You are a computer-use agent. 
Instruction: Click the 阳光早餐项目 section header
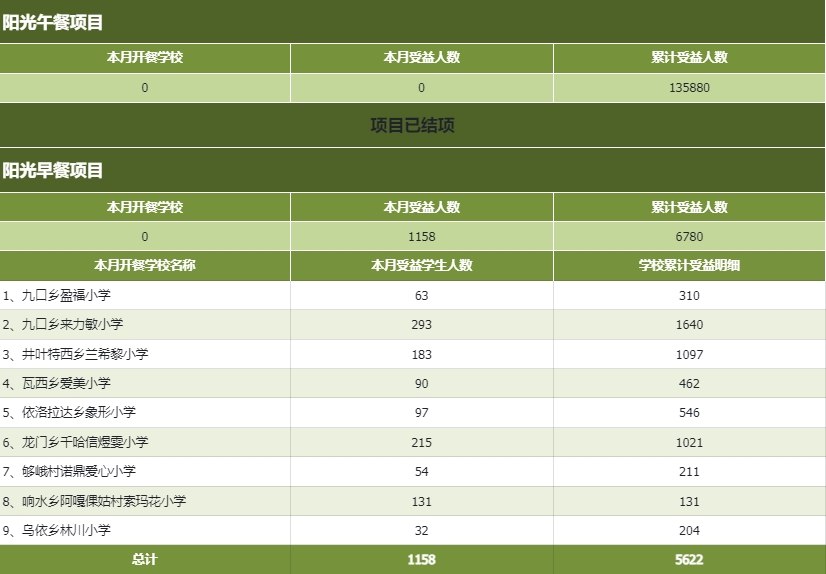53,171
